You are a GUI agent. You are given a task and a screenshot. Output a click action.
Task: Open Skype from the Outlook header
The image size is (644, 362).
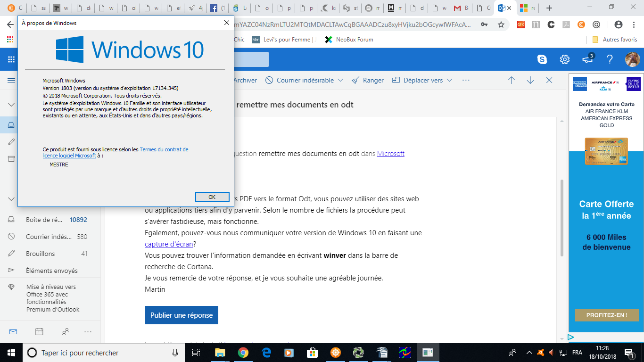(x=542, y=59)
